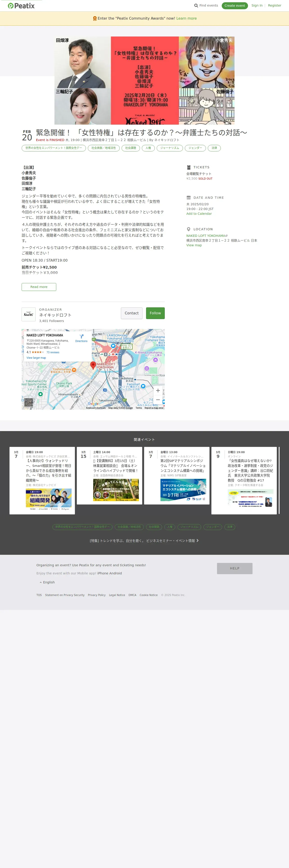The height and width of the screenshot is (868, 289).
Task: Click the Google logo on the map
Action: coord(93,404)
